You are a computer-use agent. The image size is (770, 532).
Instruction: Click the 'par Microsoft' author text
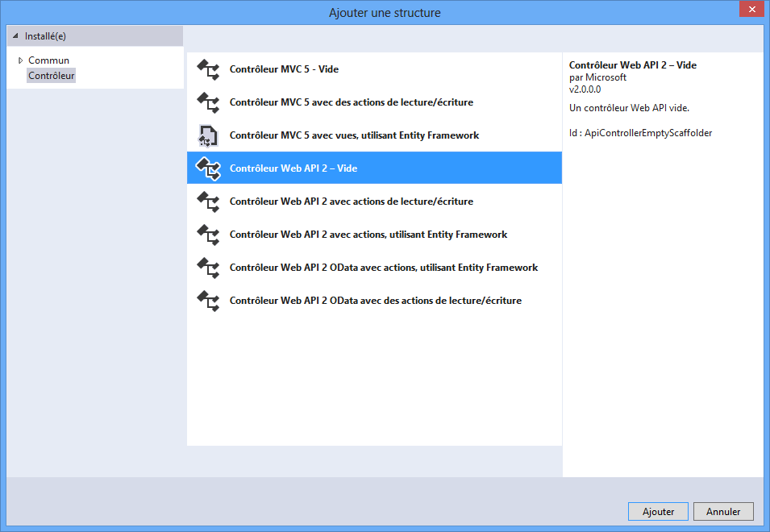click(x=597, y=77)
